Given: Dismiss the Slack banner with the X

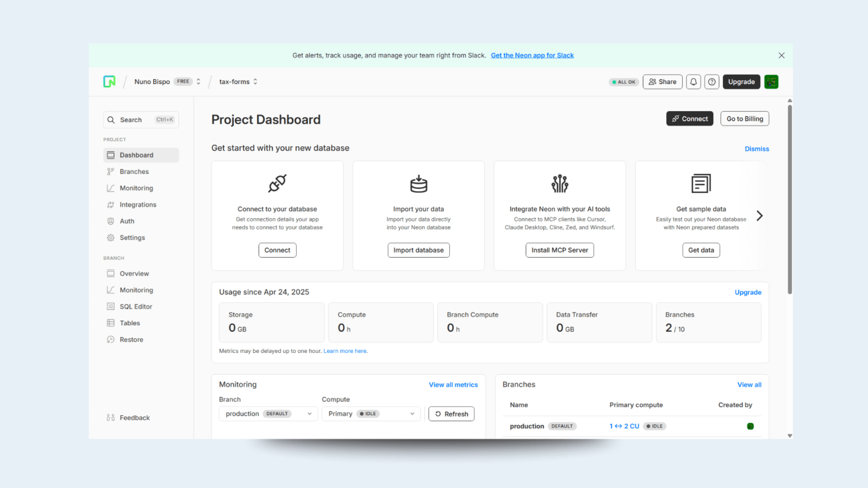Looking at the screenshot, I should coord(782,55).
